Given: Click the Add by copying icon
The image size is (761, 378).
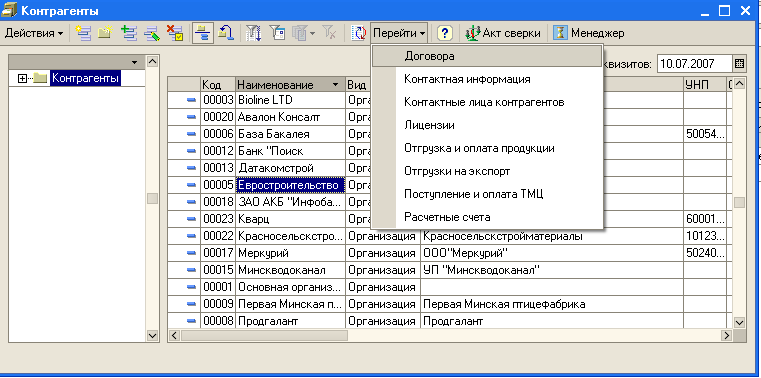Looking at the screenshot, I should click(130, 33).
